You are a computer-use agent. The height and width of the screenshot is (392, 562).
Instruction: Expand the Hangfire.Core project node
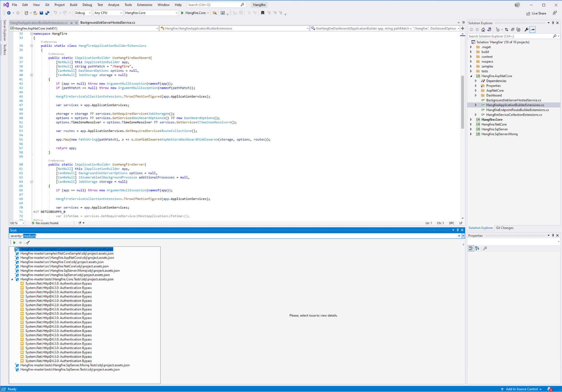(x=471, y=120)
